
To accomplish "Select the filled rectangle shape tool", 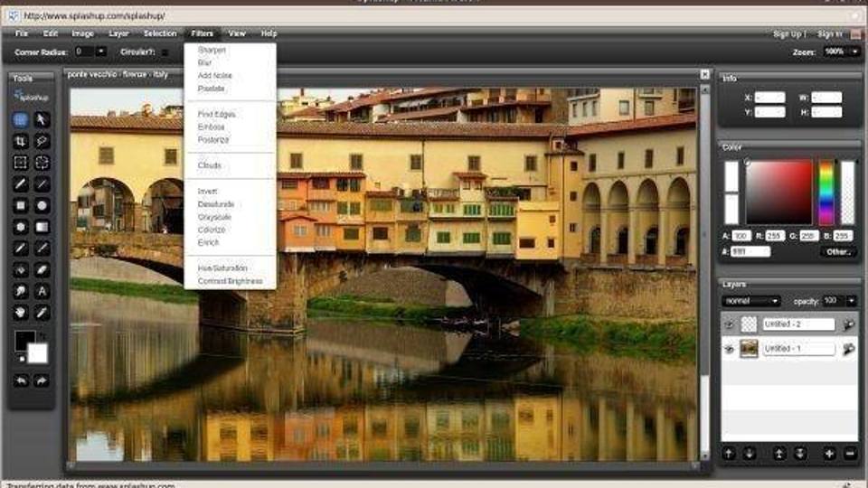I will 21,206.
